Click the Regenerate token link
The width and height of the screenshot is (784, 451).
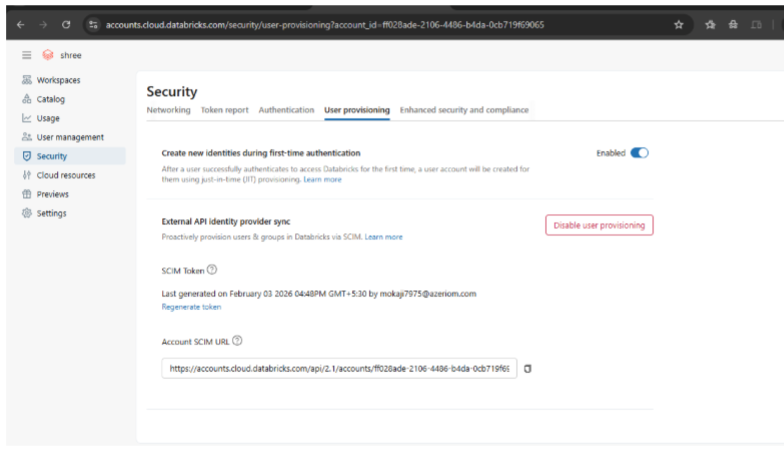pos(191,307)
